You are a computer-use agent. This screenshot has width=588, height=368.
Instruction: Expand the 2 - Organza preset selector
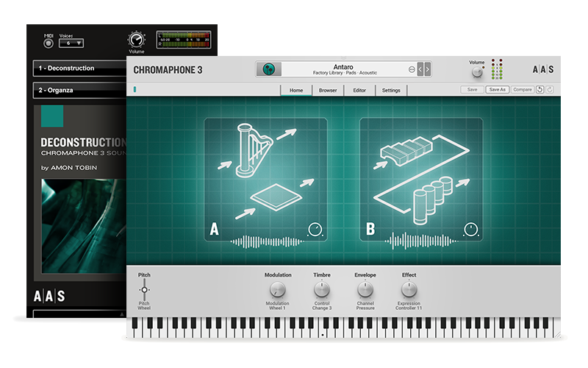(79, 91)
